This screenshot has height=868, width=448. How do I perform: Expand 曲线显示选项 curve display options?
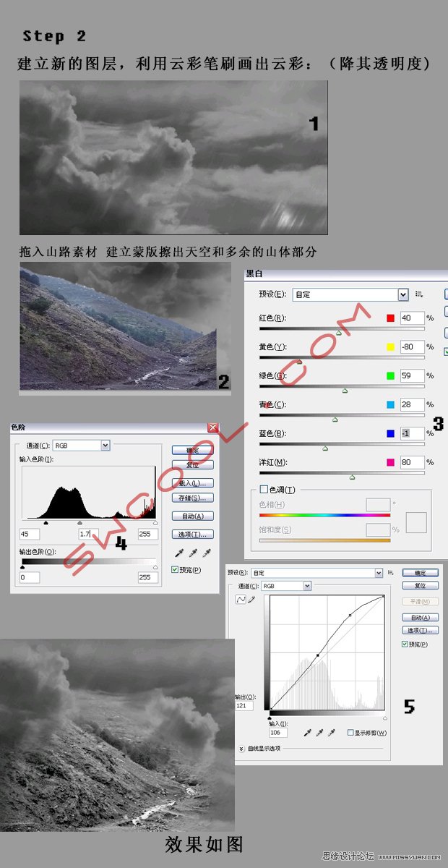(241, 749)
